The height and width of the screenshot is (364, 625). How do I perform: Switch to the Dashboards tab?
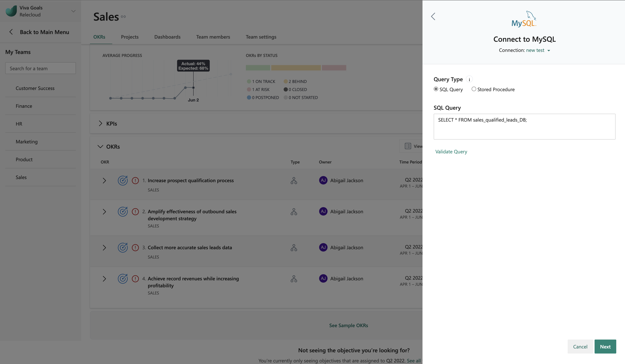[x=167, y=37]
